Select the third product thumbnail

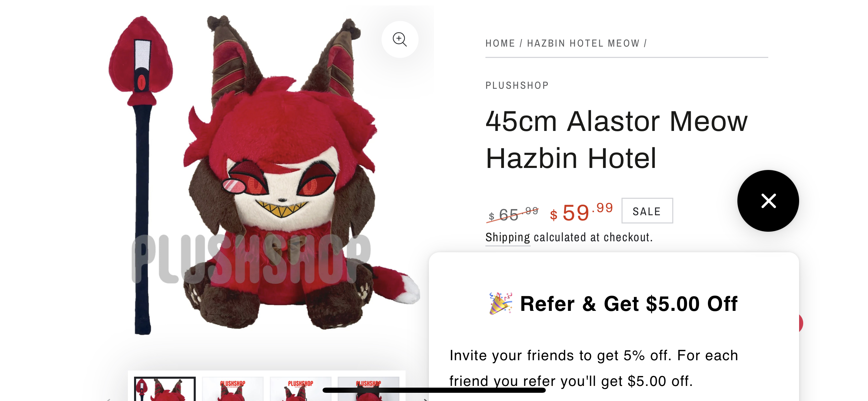click(301, 389)
